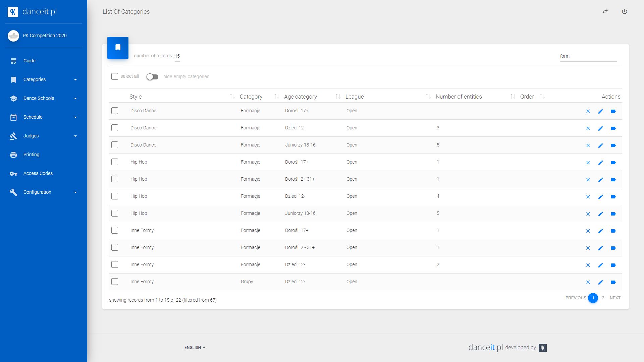Click the power logout icon in the header
The height and width of the screenshot is (362, 644).
tap(624, 11)
